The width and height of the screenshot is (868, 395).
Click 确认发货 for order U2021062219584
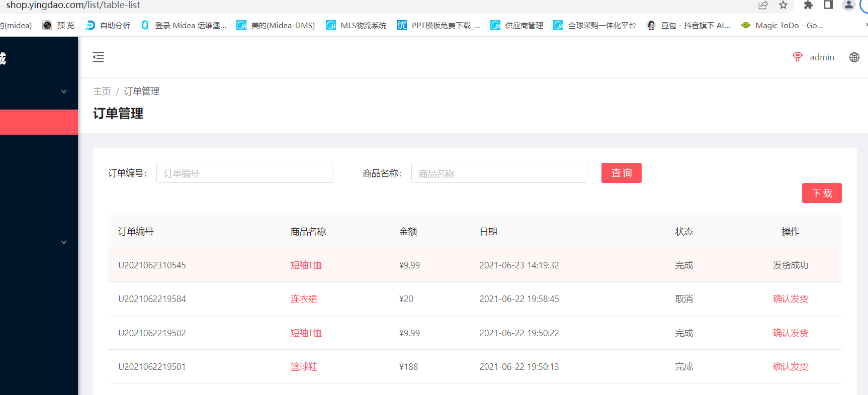[790, 299]
